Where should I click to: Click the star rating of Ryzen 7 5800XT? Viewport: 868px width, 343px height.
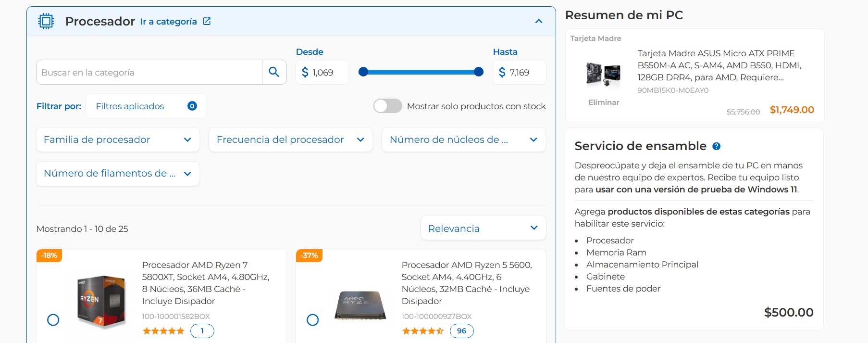coord(163,331)
